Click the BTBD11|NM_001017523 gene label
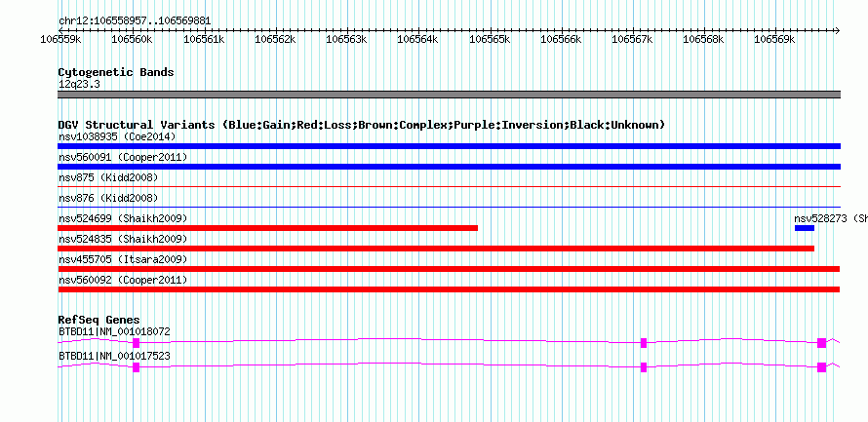868x422 pixels. tap(114, 356)
